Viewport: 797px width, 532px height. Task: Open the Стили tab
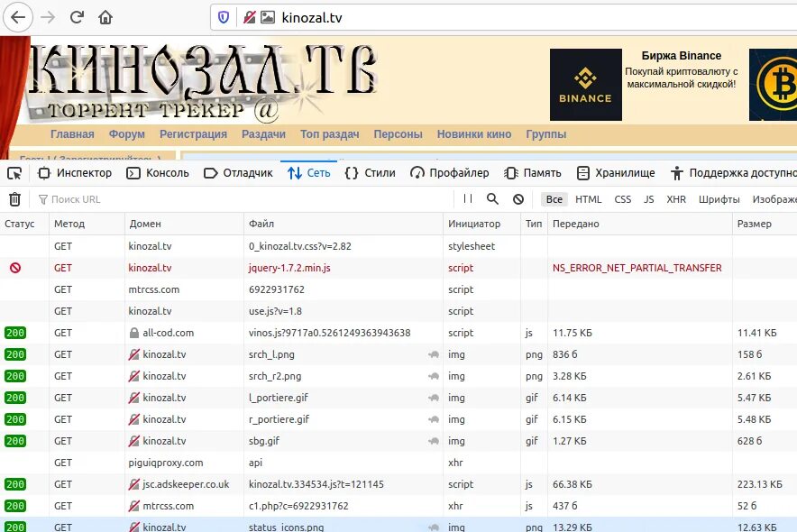point(370,173)
